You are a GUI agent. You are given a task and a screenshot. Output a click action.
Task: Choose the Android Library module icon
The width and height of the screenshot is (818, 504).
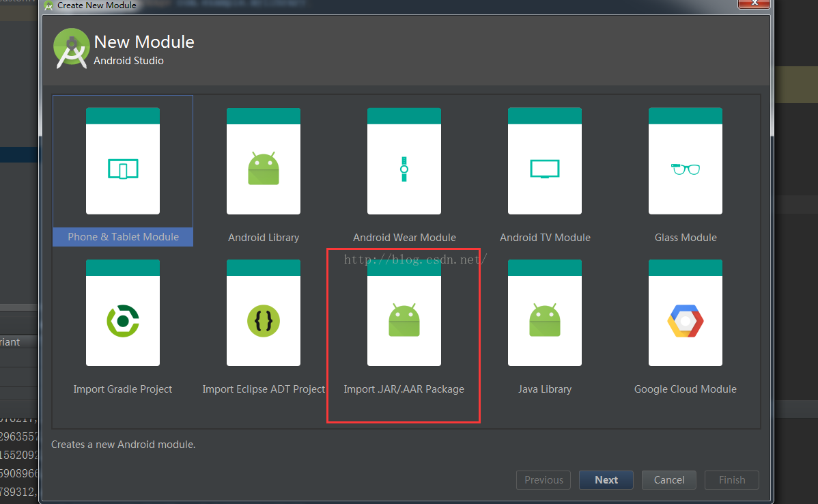pos(264,160)
